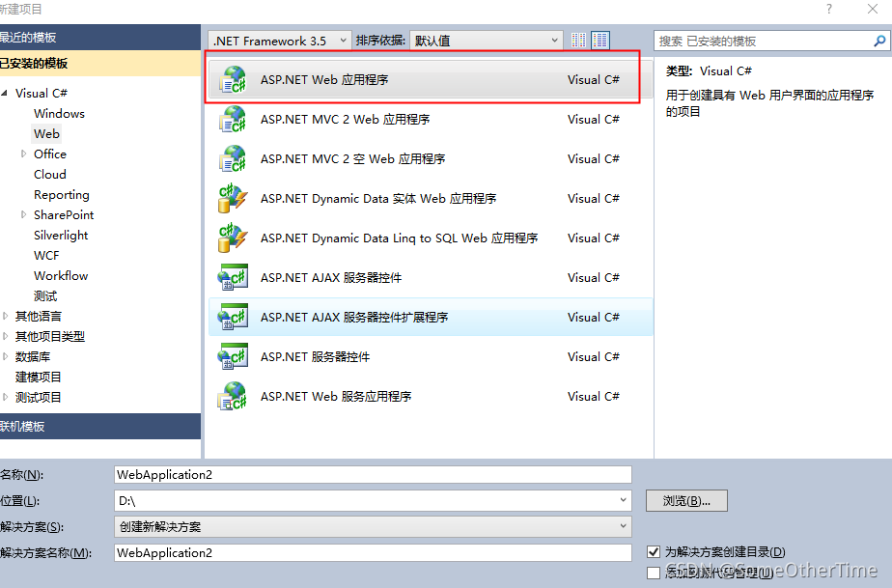Viewport: 892px width, 588px height.
Task: Click the 浏览(B)... browse button
Action: [x=686, y=501]
